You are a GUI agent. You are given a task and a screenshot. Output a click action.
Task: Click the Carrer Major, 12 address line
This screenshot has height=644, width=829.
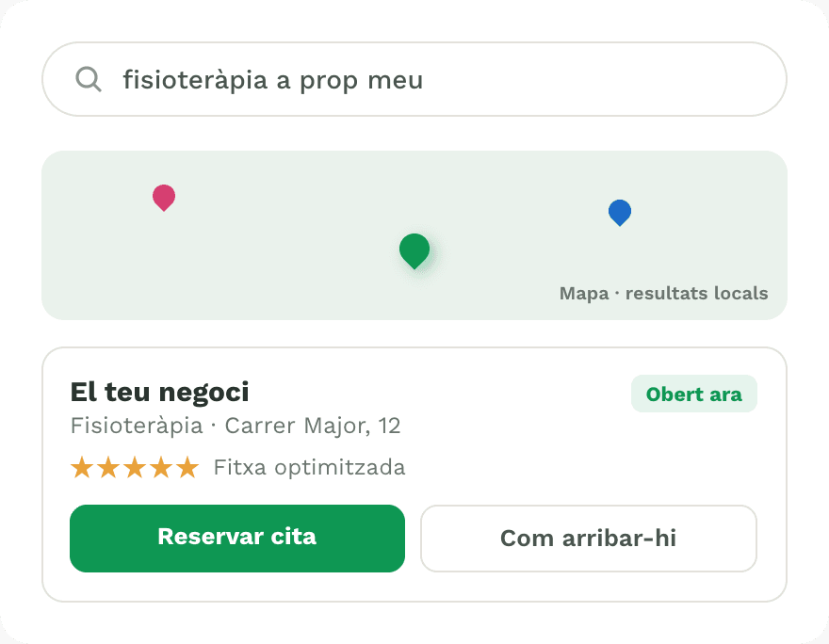(x=313, y=426)
